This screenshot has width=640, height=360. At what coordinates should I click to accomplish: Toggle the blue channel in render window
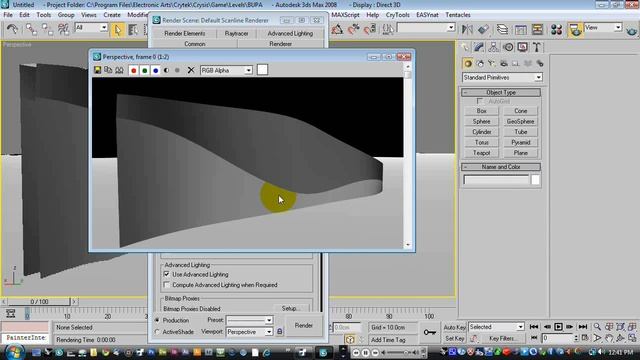tap(156, 70)
